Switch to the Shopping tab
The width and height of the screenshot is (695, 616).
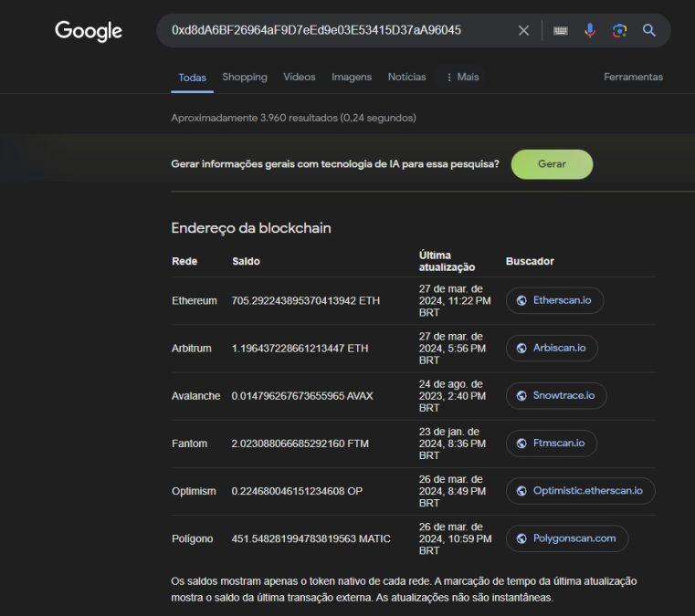coord(245,77)
